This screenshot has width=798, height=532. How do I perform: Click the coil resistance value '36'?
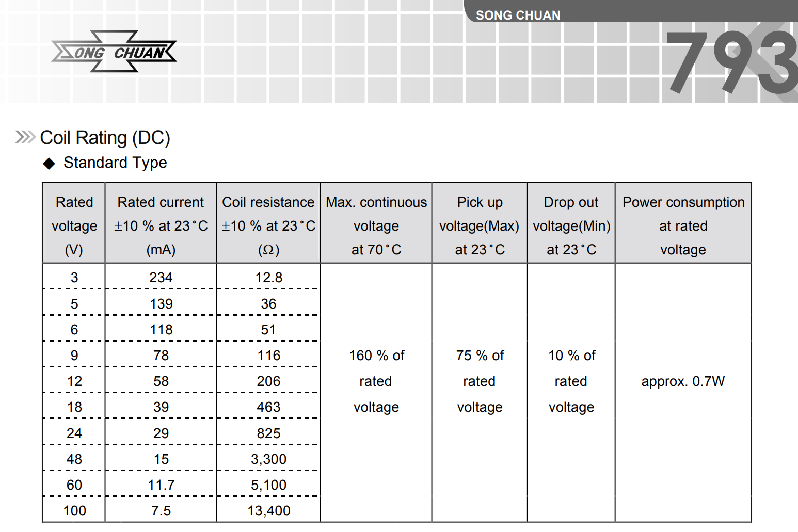(x=269, y=304)
